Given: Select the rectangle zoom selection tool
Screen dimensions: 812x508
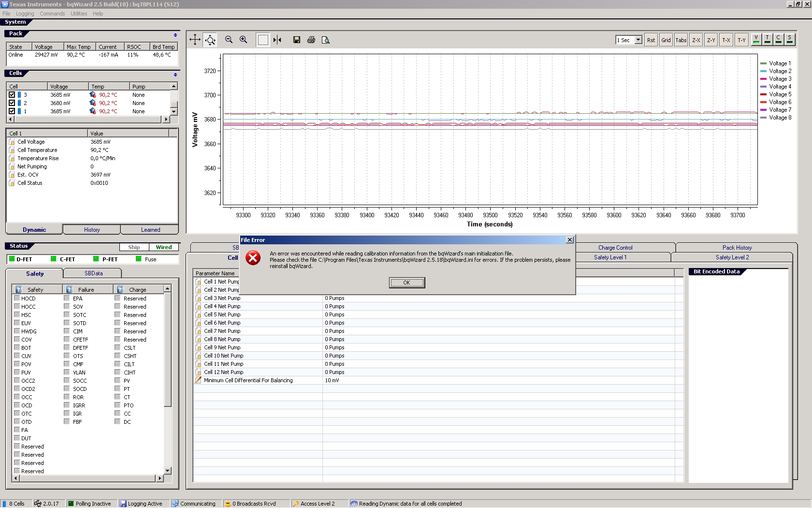Looking at the screenshot, I should pyautogui.click(x=263, y=40).
